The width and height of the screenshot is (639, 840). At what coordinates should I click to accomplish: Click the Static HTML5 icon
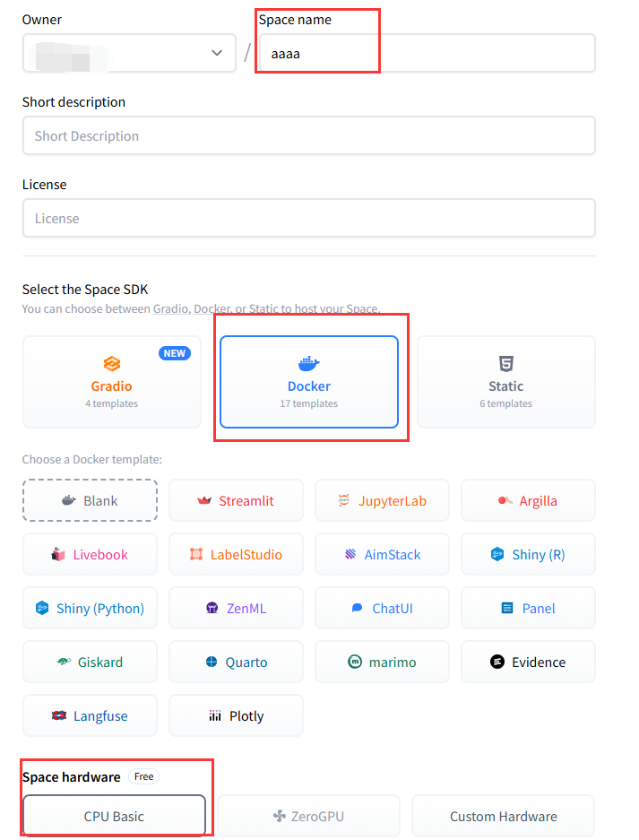(x=506, y=364)
